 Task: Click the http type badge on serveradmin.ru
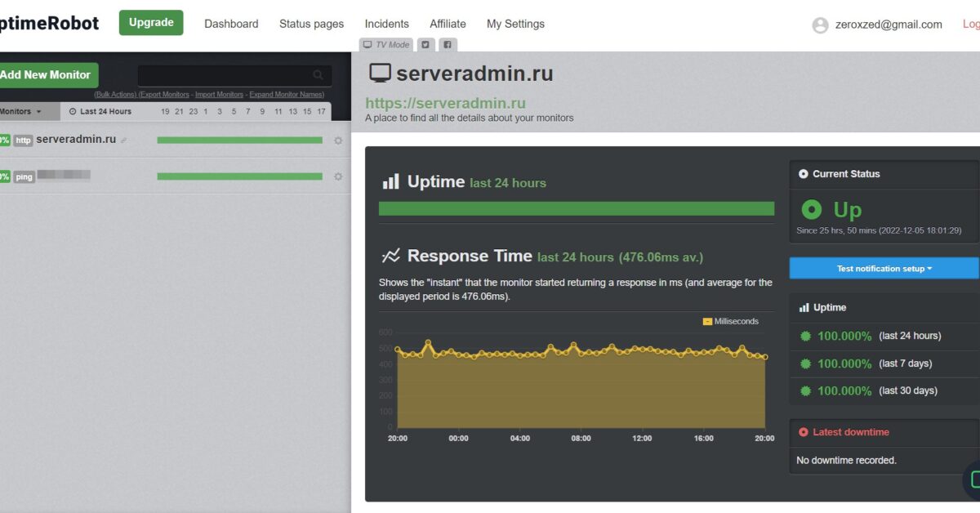[22, 139]
